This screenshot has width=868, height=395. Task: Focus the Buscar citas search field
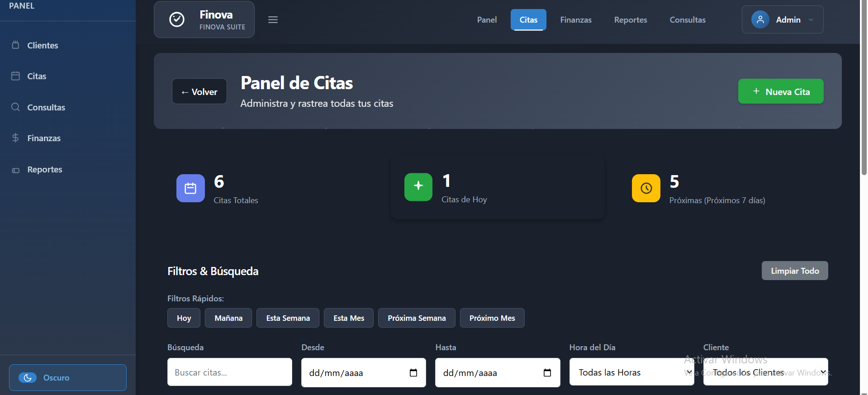(229, 372)
